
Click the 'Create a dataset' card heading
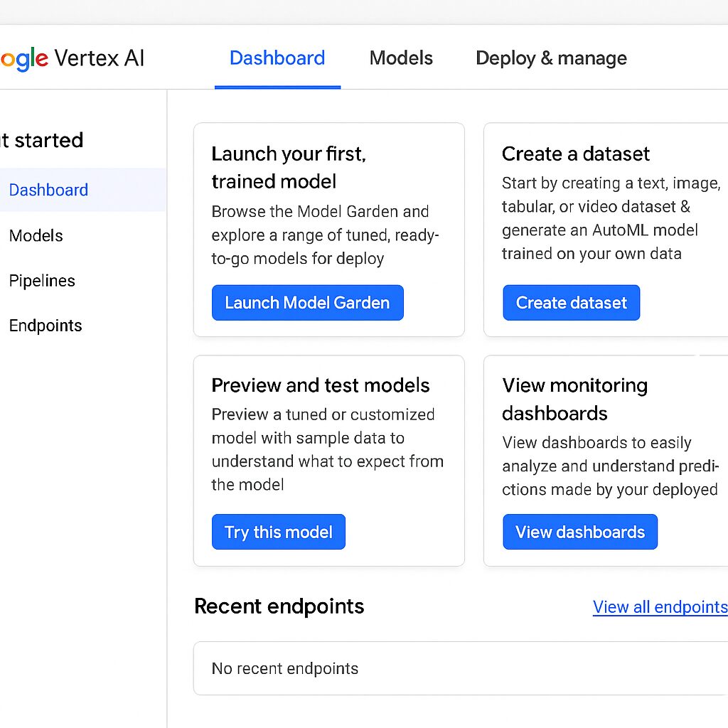[576, 154]
